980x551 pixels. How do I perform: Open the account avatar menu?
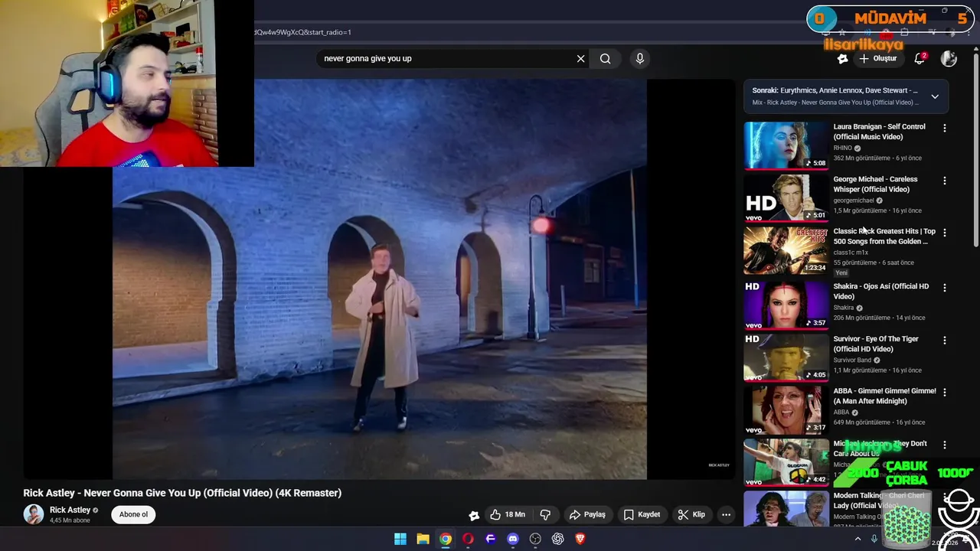click(x=949, y=58)
